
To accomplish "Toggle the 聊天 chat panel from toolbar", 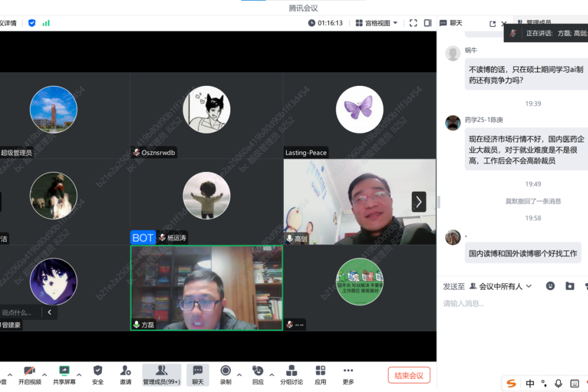I will click(197, 374).
